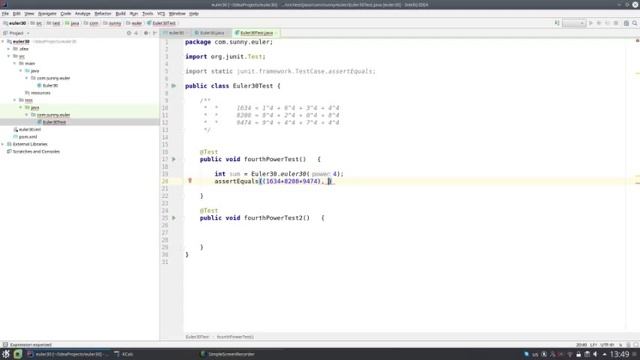This screenshot has width=640, height=360.
Task: Open the Build menu
Action: pyautogui.click(x=120, y=13)
